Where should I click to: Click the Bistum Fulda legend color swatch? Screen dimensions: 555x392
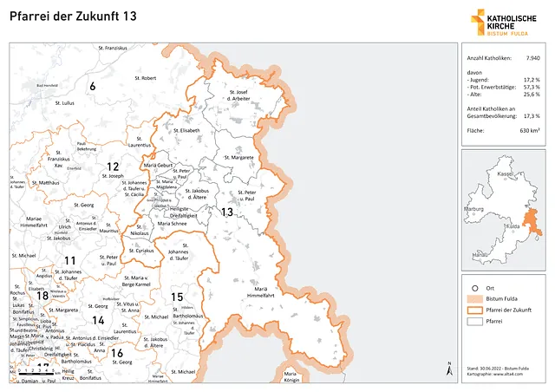(474, 298)
